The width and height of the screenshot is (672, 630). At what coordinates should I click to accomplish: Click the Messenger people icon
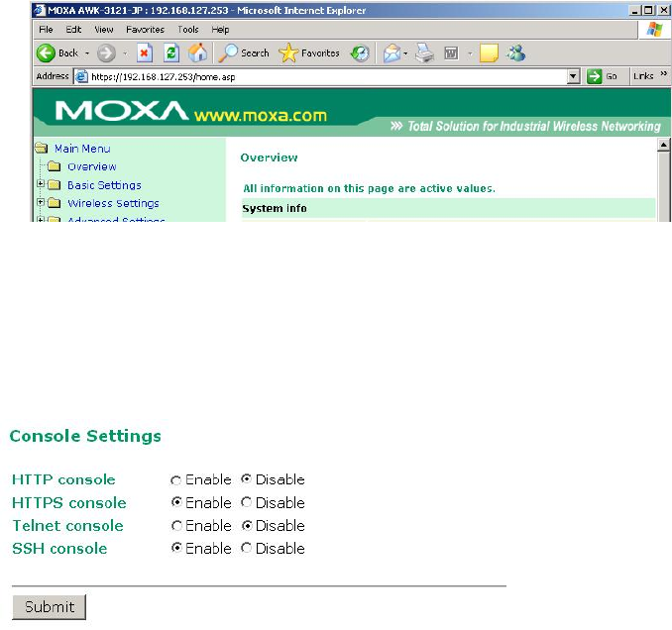[515, 52]
